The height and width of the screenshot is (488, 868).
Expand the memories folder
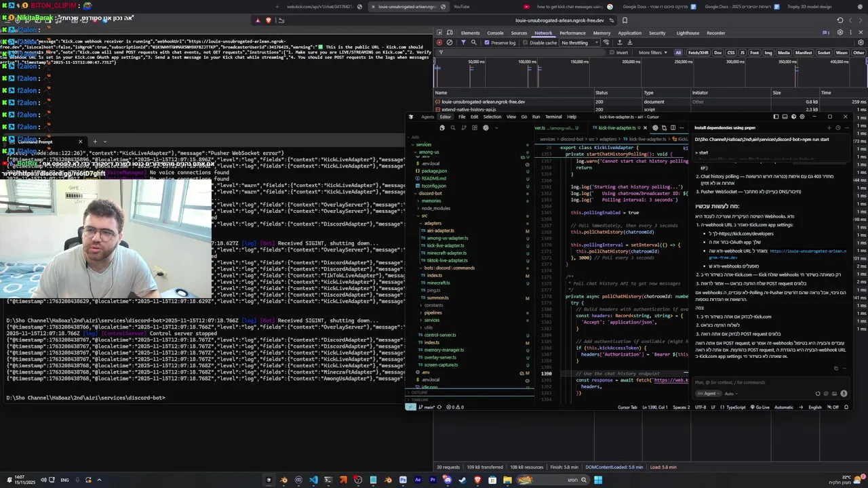(x=431, y=201)
